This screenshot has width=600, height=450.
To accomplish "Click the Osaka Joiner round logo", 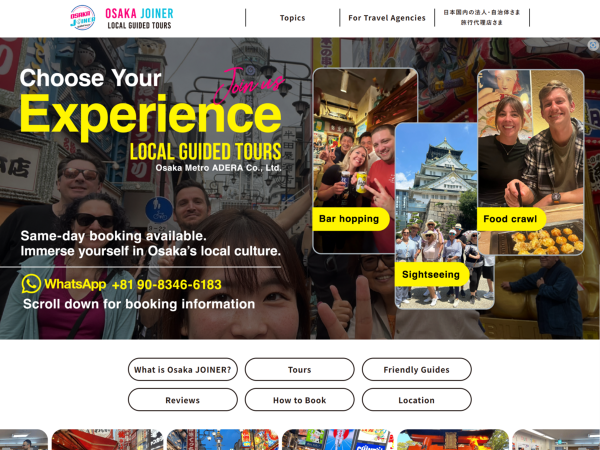I will (82, 18).
